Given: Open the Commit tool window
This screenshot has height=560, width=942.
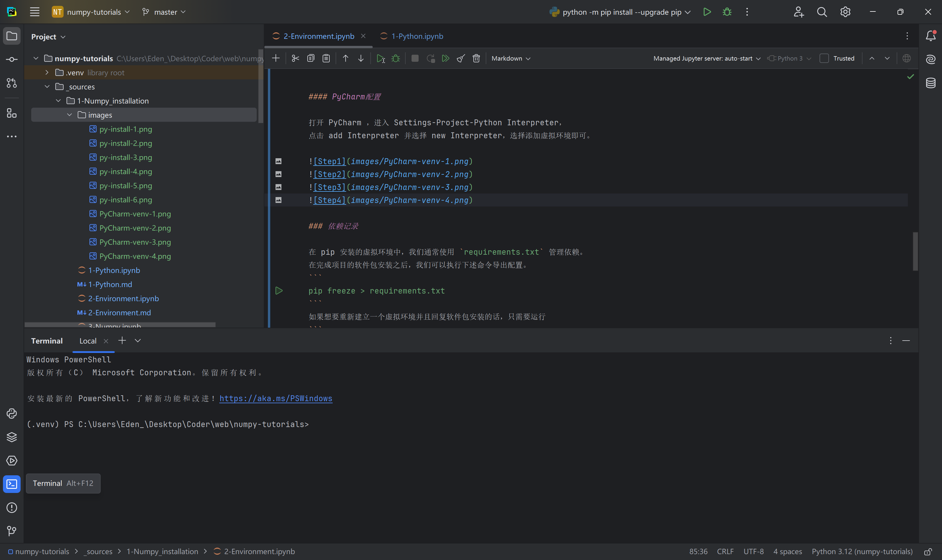Looking at the screenshot, I should tap(12, 60).
